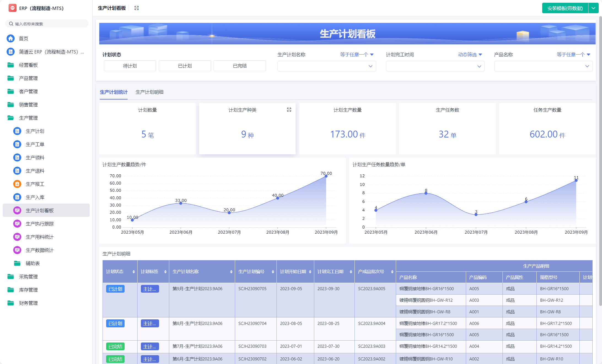
Task: Open 生产执行跟踪 dashboard in sidebar
Action: [x=39, y=224]
